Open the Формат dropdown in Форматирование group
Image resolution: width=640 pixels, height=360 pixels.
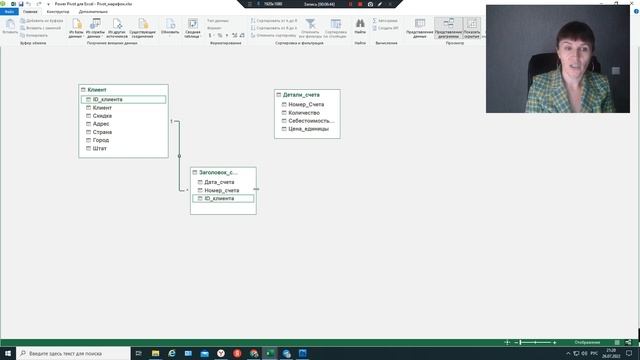click(x=214, y=28)
